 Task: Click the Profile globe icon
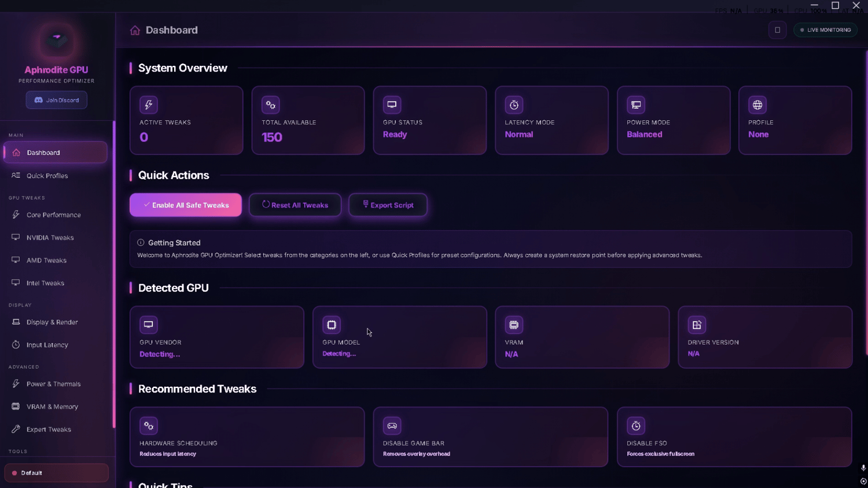click(x=757, y=105)
